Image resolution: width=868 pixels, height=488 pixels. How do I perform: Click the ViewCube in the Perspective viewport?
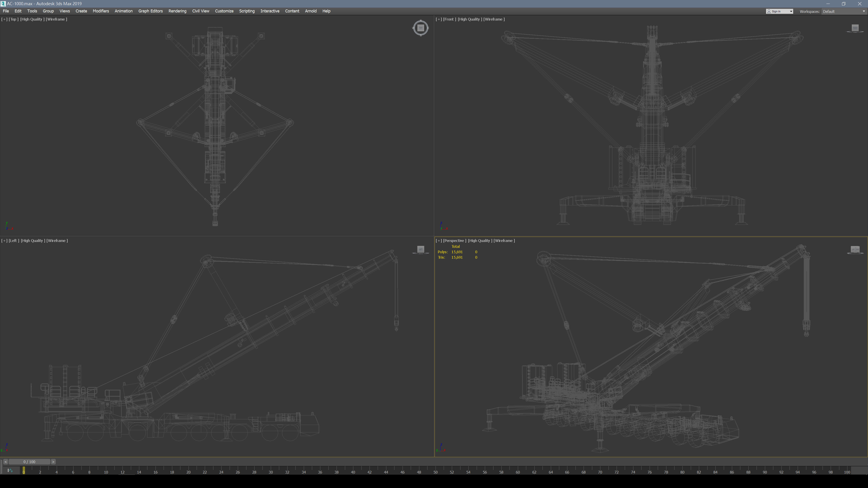855,249
